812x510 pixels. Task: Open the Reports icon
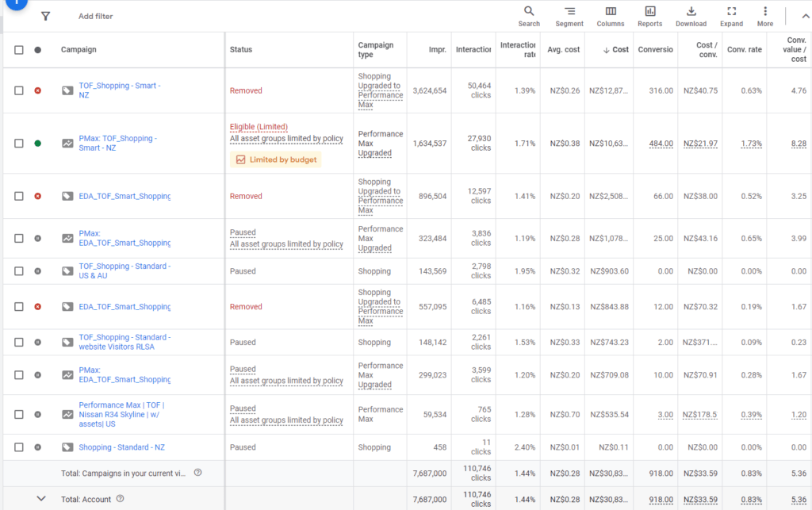(x=649, y=16)
